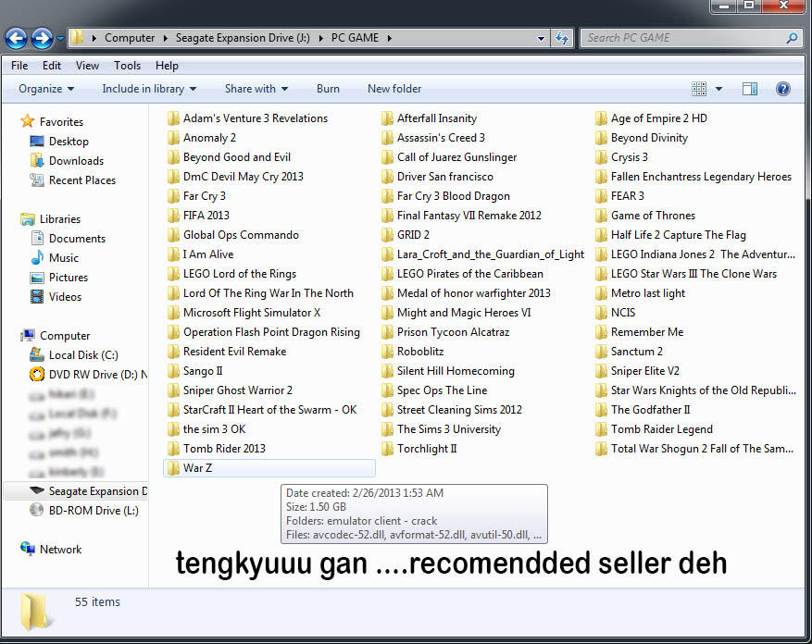This screenshot has width=812, height=644.
Task: Expand the arrow after Computer in the address bar
Action: [x=165, y=38]
